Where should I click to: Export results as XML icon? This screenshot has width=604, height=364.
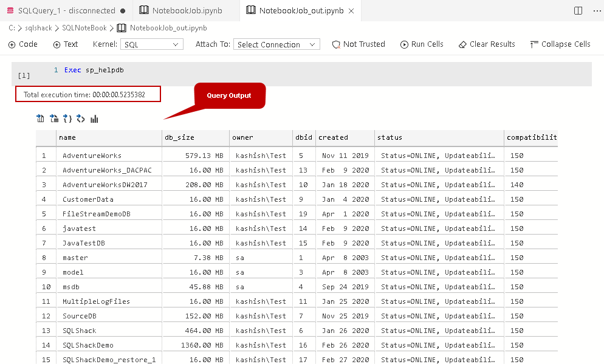pos(81,119)
